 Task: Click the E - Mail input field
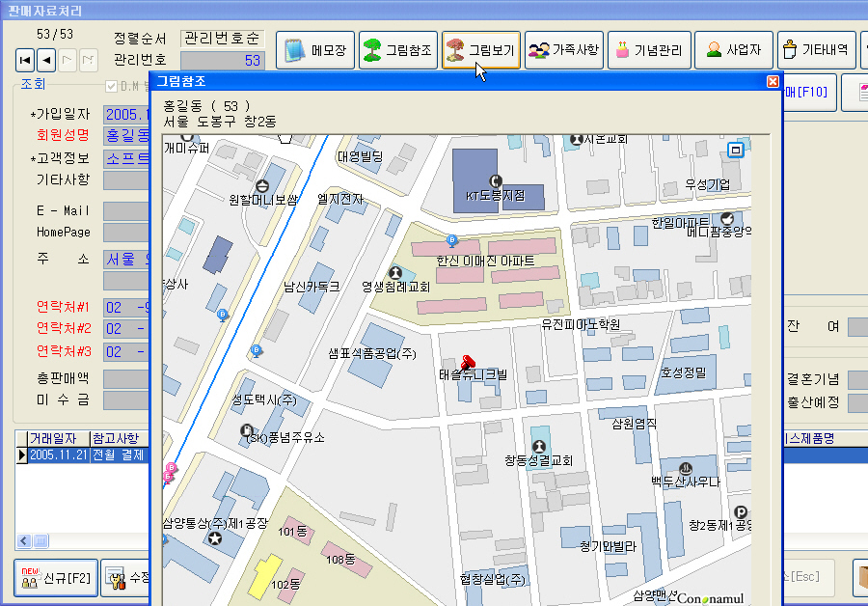pyautogui.click(x=126, y=211)
